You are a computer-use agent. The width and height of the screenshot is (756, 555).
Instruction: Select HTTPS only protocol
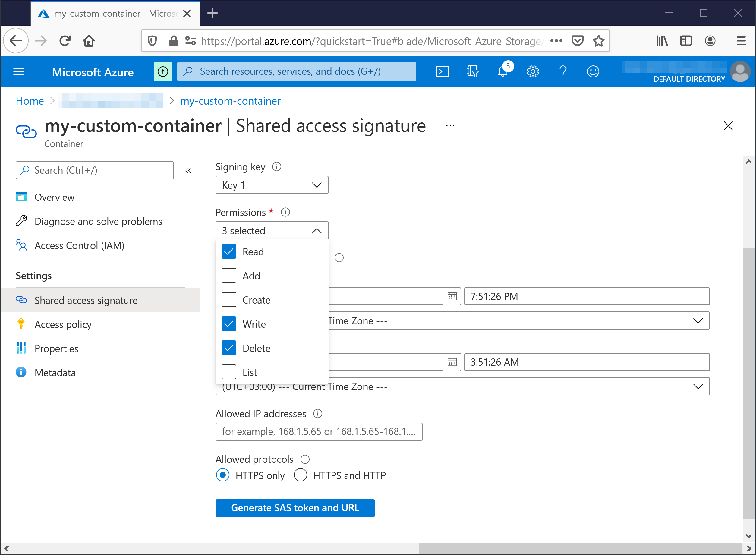tap(223, 475)
